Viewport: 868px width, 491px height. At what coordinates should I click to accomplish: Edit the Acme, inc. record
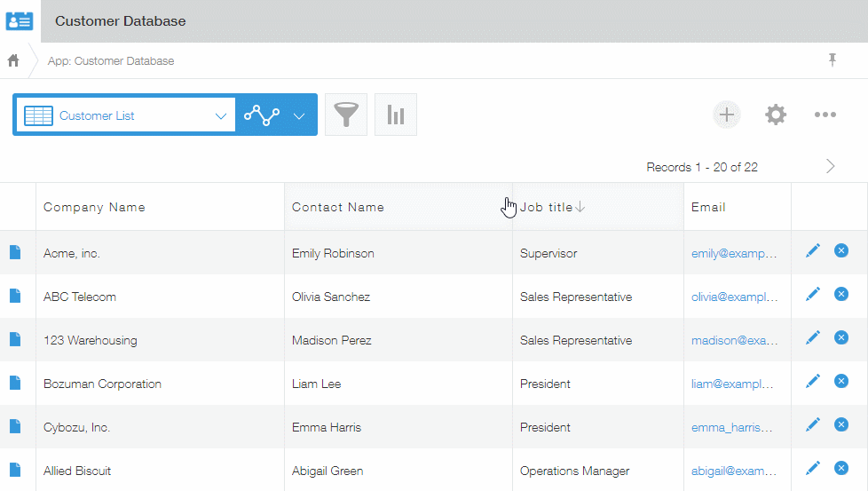(x=813, y=251)
